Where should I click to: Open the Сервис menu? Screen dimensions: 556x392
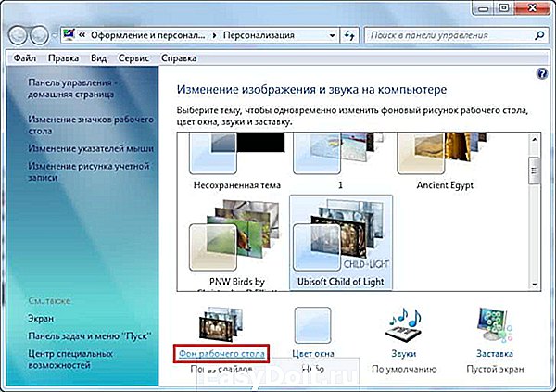pyautogui.click(x=133, y=57)
